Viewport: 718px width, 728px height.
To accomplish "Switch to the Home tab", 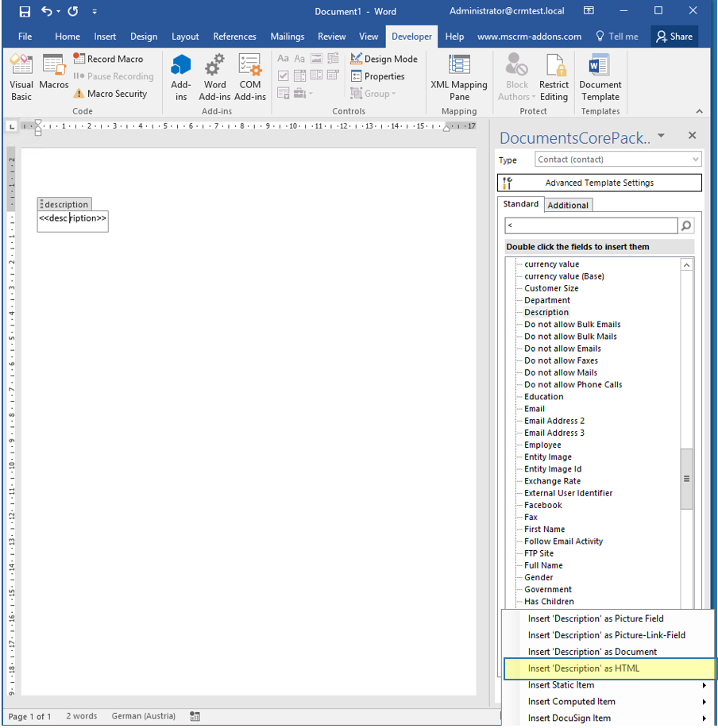I will [68, 37].
